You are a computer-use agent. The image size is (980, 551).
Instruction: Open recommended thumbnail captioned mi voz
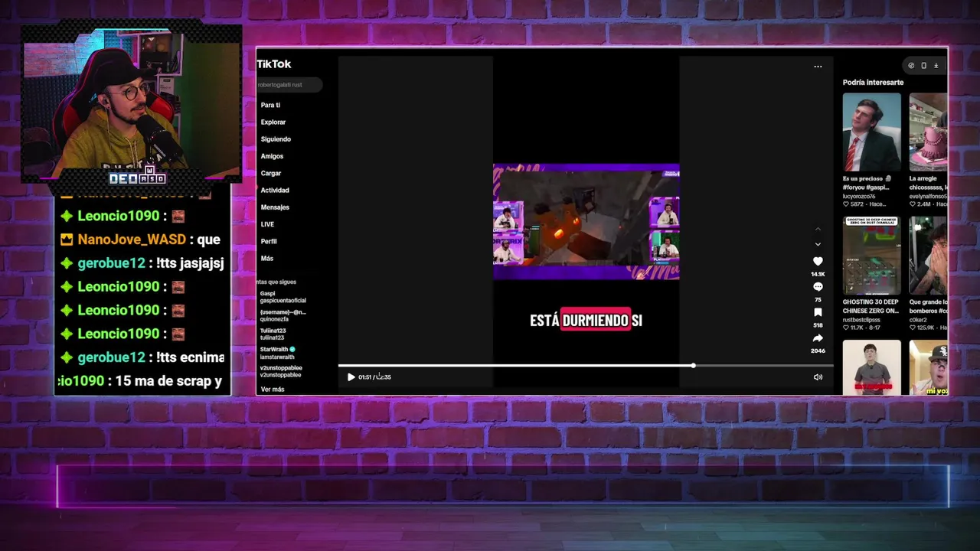tap(928, 368)
